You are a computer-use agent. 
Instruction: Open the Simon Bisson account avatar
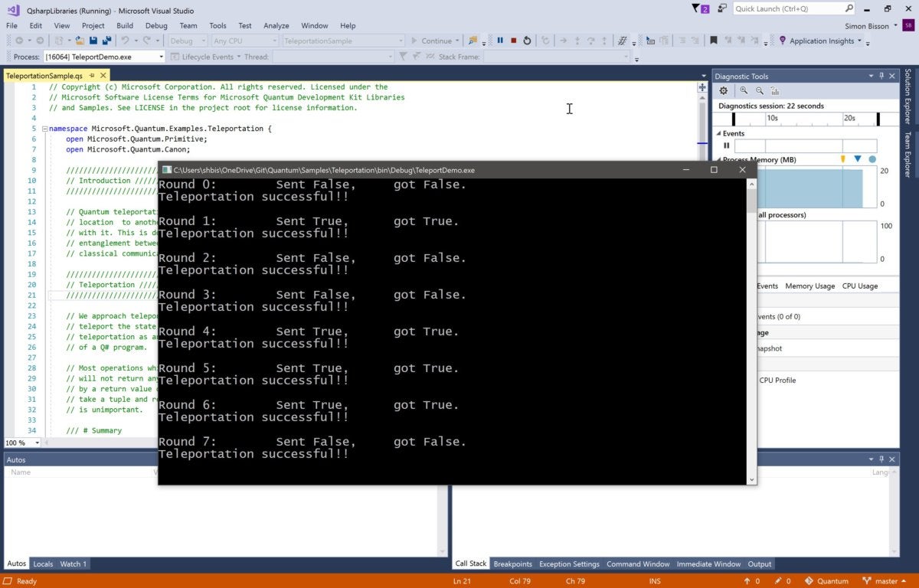[908, 26]
